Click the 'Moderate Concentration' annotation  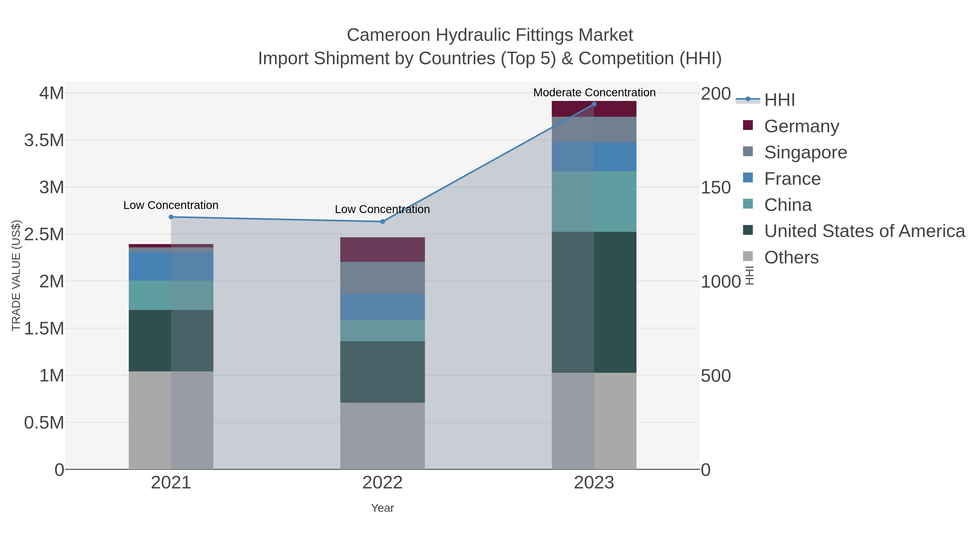point(594,93)
